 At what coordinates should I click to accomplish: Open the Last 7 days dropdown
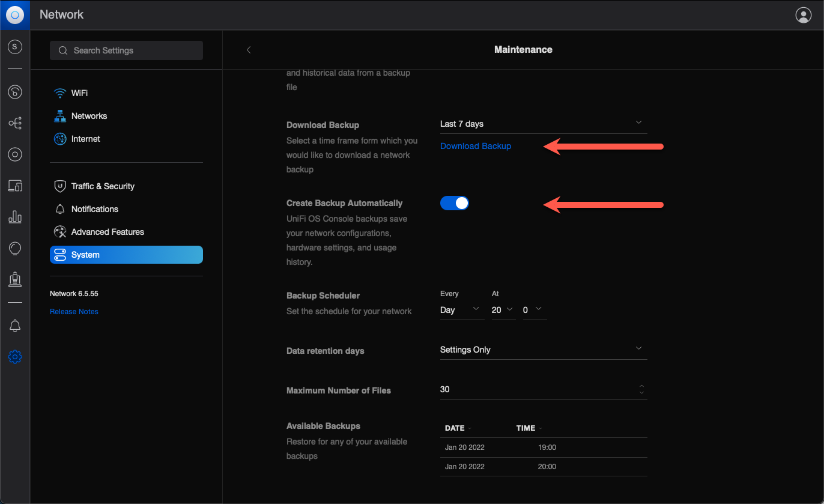click(x=544, y=124)
